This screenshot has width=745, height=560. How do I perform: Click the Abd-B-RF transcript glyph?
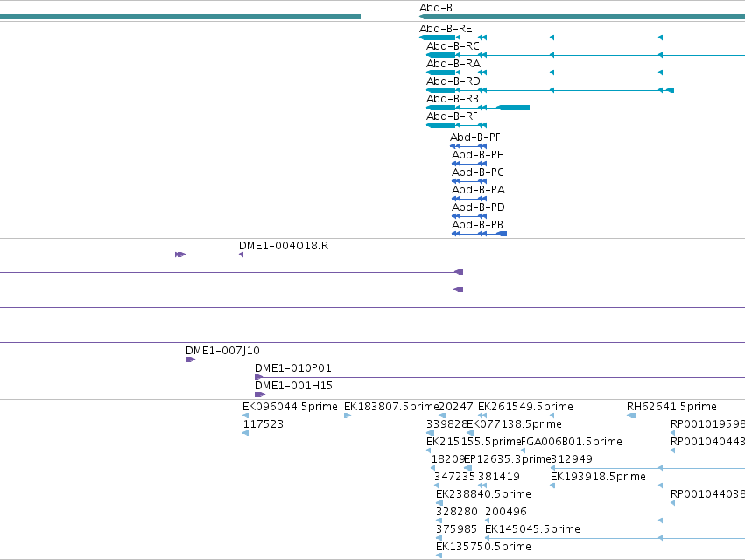click(457, 125)
